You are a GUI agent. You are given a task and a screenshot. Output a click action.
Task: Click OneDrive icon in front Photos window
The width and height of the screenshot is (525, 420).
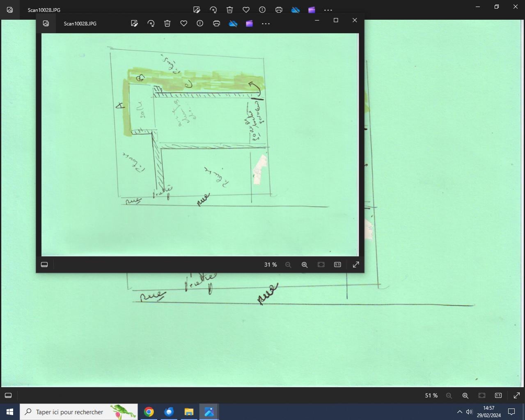point(233,23)
